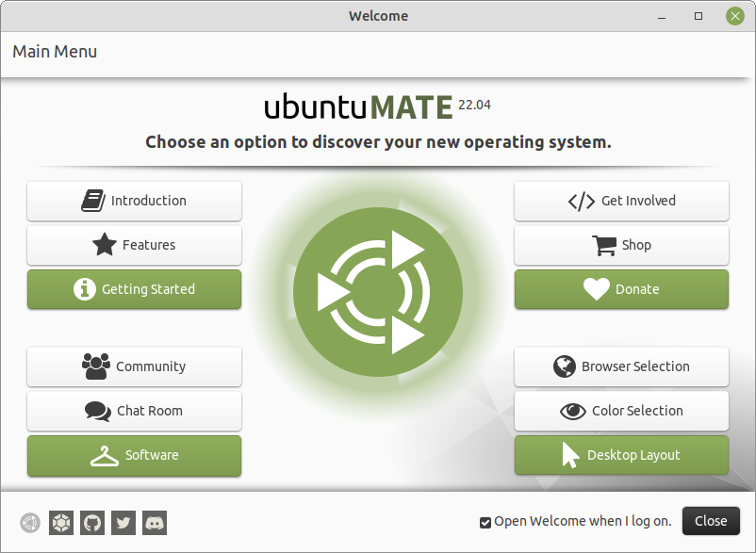
Task: Open the Discord community icon
Action: pos(154,522)
